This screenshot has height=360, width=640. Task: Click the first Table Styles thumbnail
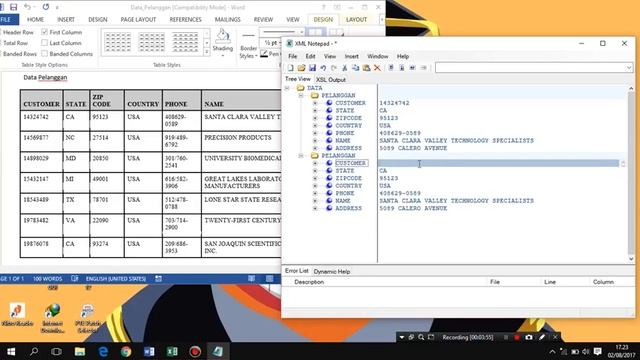118,42
